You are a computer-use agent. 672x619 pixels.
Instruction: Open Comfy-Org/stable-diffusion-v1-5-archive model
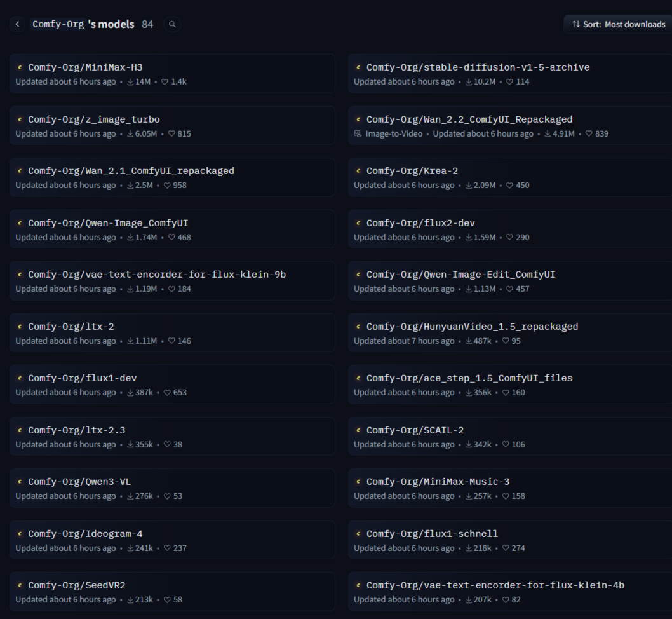(510, 74)
